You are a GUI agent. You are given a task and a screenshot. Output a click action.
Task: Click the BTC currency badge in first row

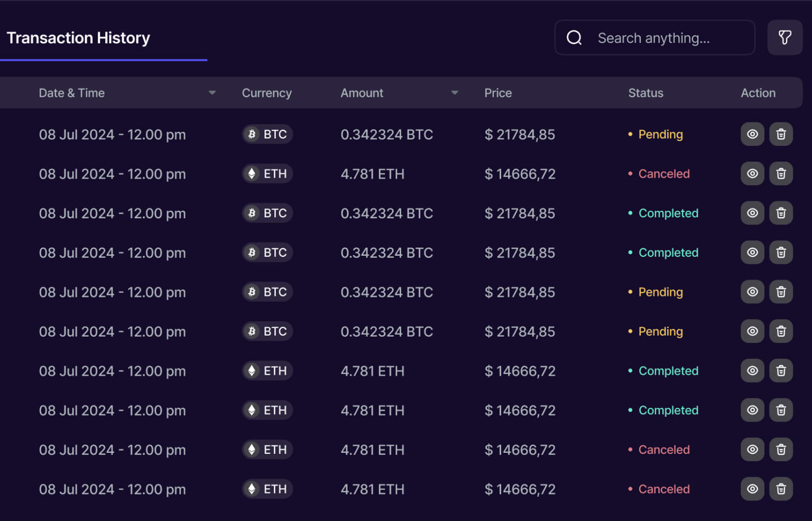click(267, 134)
